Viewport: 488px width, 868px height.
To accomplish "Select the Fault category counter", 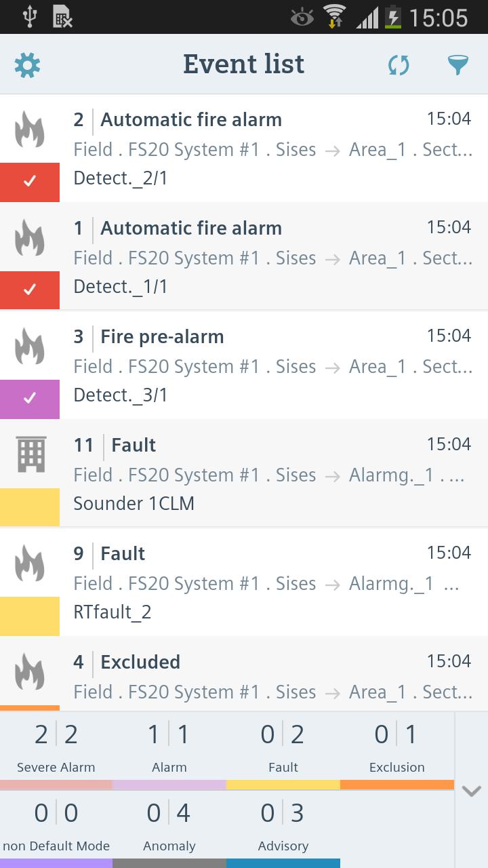I will tap(283, 751).
